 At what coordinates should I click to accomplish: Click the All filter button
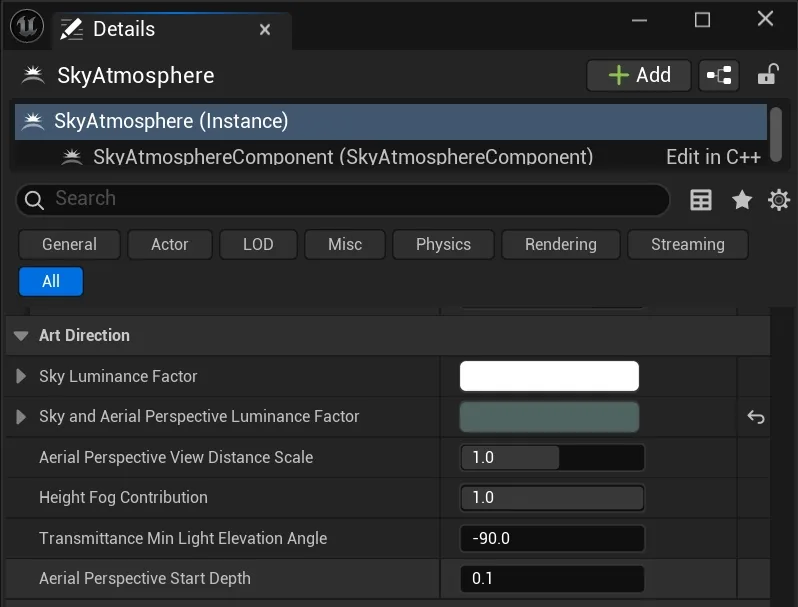click(x=51, y=281)
